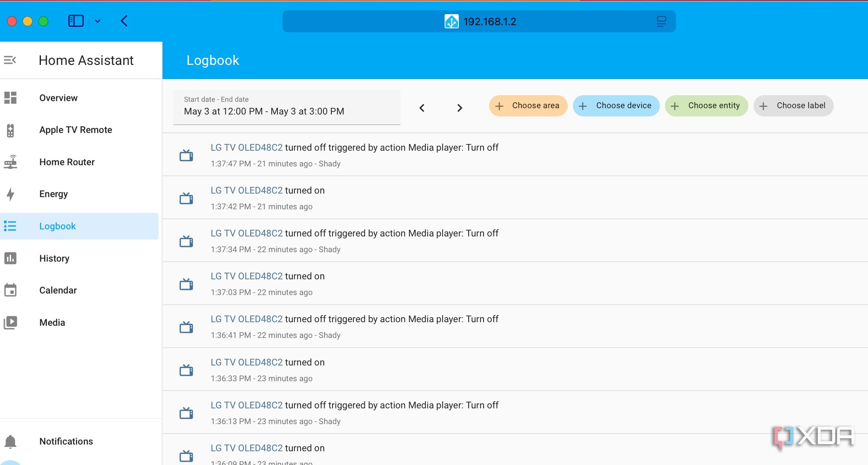
Task: Click the Calendar icon in sidebar
Action: (11, 290)
